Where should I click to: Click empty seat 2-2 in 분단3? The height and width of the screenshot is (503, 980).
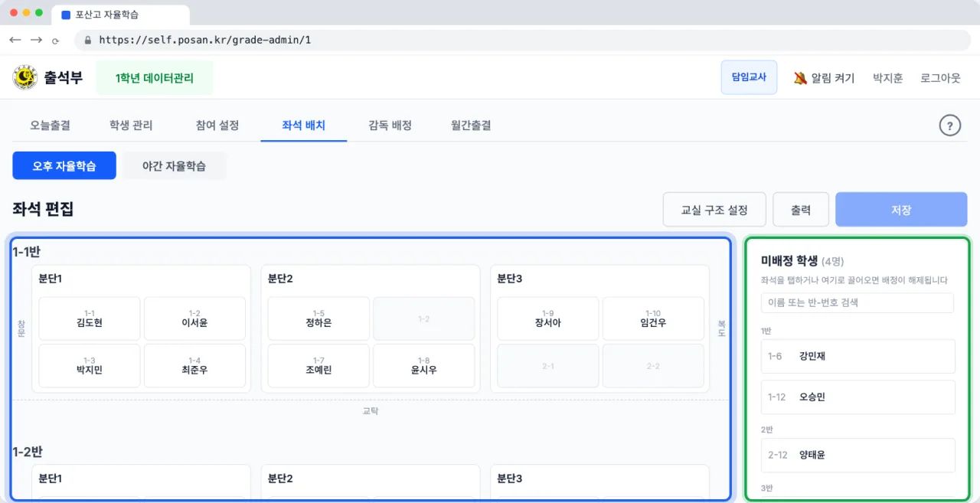(653, 365)
